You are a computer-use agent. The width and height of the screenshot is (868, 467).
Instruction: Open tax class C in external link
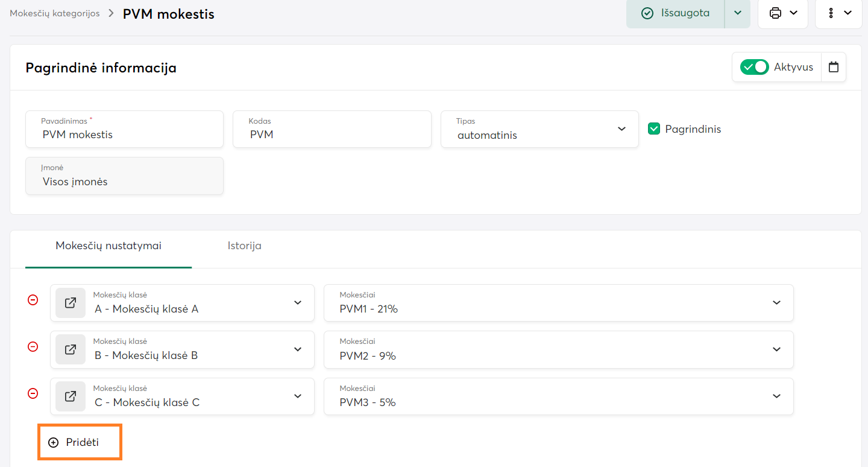coord(71,396)
